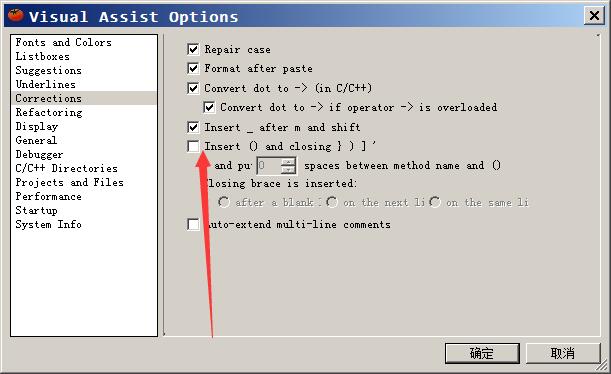The height and width of the screenshot is (374, 611).
Task: Open the Fonts and Colors page
Action: [x=64, y=42]
